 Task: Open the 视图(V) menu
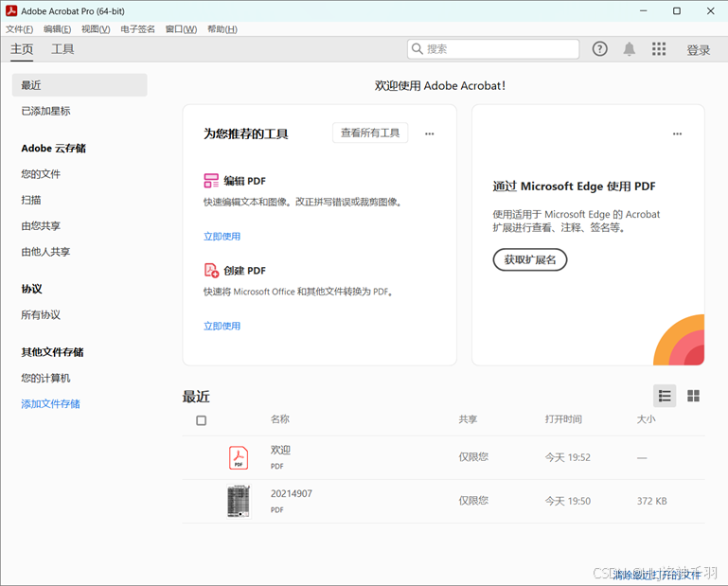point(96,29)
